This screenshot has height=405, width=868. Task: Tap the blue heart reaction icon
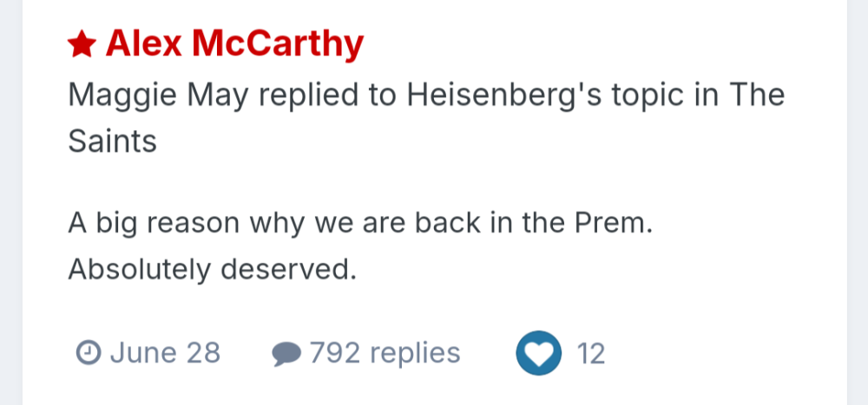538,354
